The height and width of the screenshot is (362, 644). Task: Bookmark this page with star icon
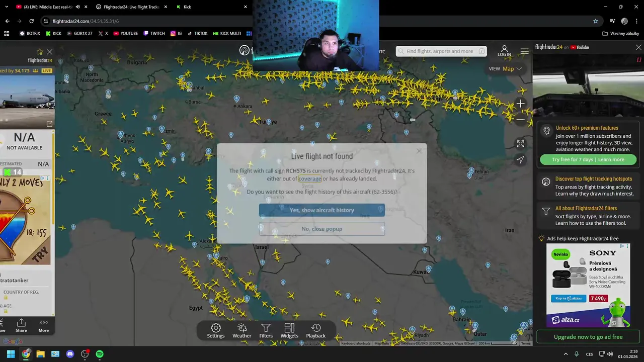(x=596, y=21)
